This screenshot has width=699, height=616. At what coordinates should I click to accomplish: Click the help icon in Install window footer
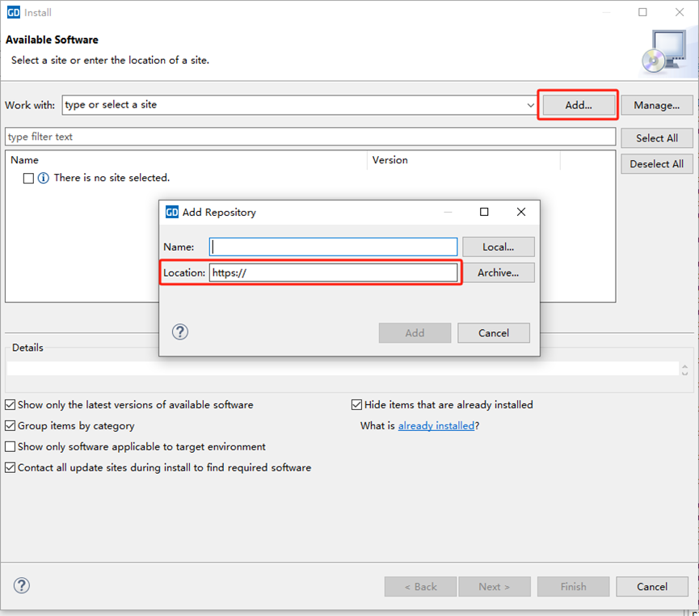22,586
